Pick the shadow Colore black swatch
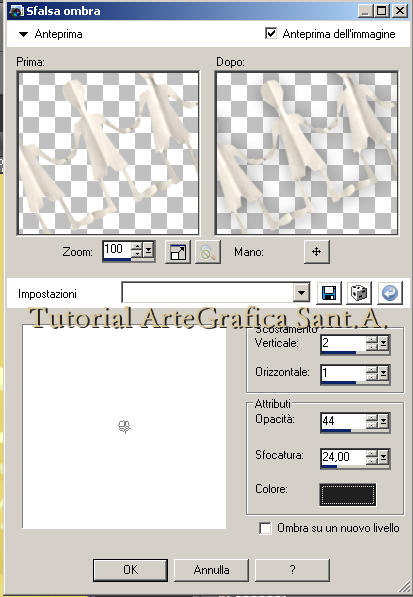This screenshot has width=413, height=597. 348,495
